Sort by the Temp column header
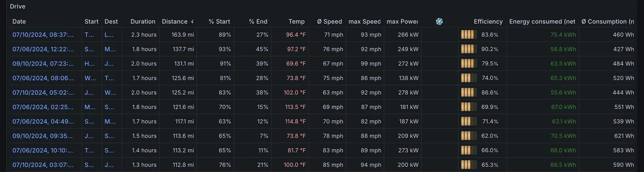644x172 pixels. (x=297, y=21)
